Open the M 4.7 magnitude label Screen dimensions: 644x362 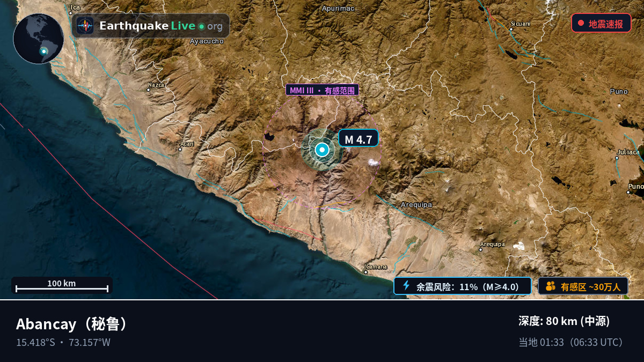click(358, 139)
